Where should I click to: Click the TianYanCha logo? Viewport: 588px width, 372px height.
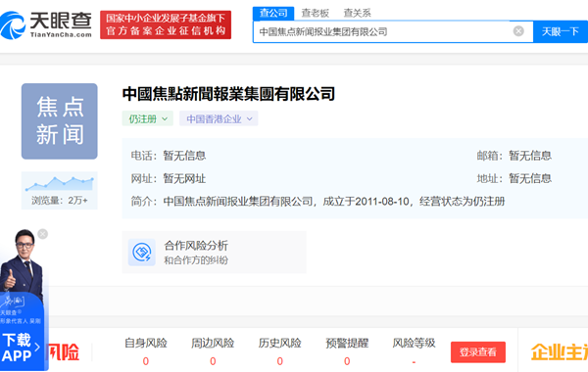click(46, 24)
